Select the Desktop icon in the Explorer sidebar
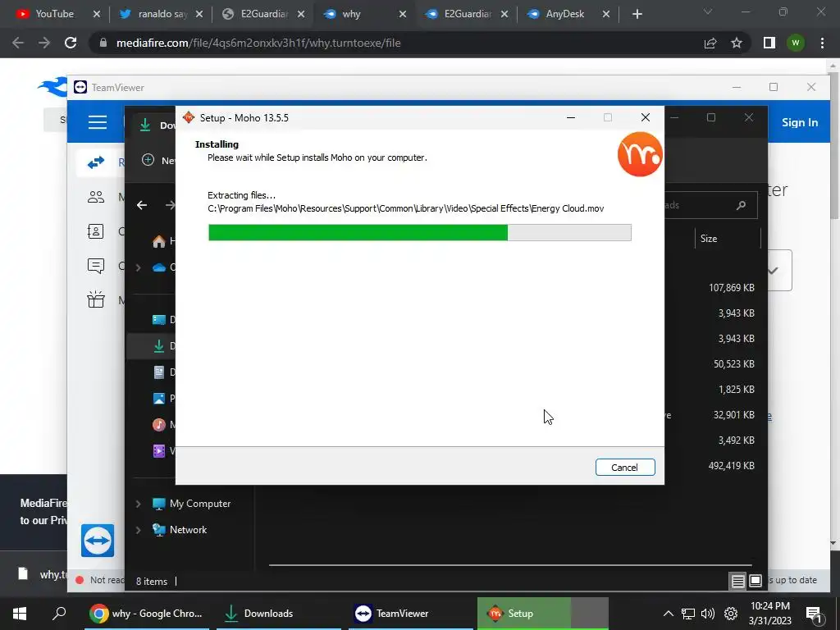 tap(159, 320)
